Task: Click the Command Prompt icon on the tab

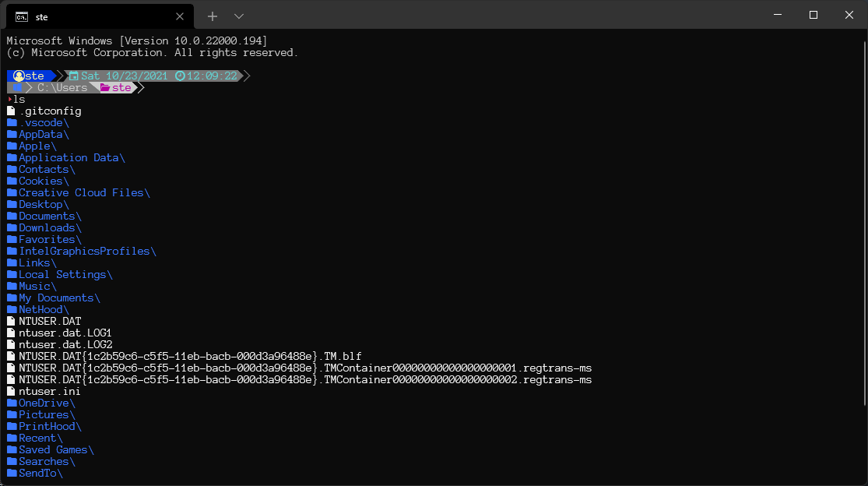Action: 20,16
